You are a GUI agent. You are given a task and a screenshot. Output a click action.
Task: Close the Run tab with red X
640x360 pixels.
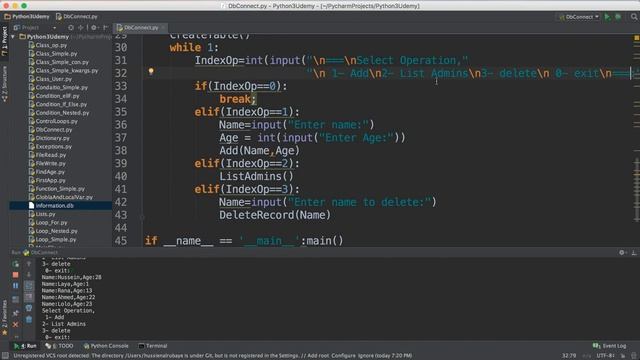point(16,325)
